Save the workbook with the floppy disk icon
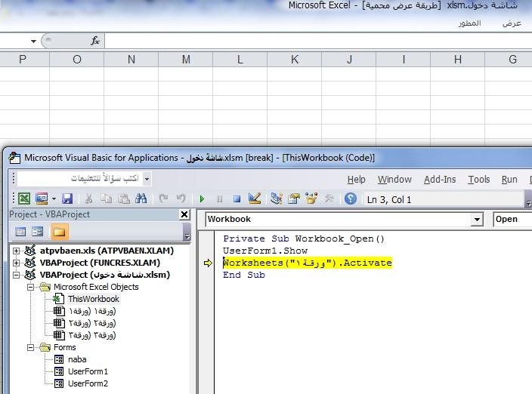This screenshot has height=394, width=532. (x=67, y=199)
